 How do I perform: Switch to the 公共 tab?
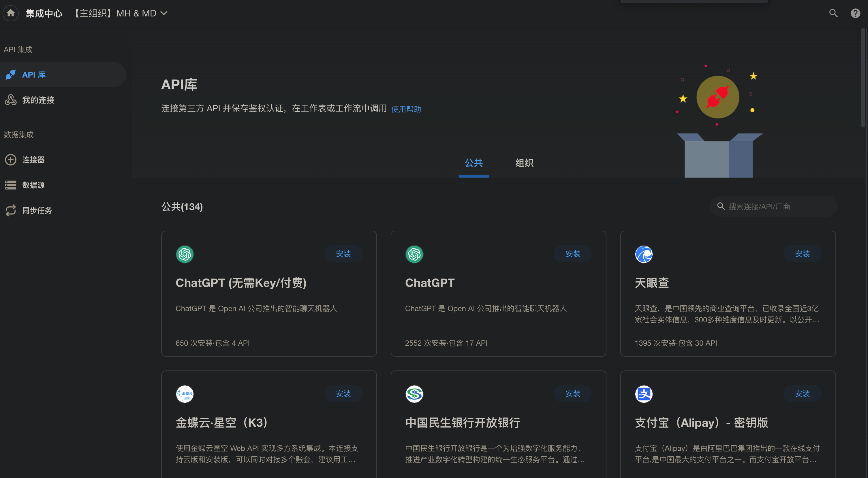[474, 163]
